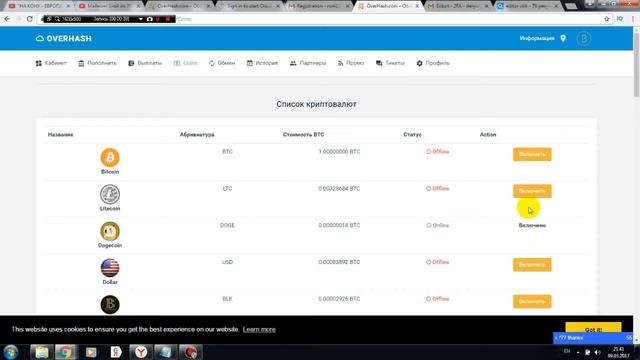
Task: Switch to the Gmail Registration tab
Action: point(320,6)
